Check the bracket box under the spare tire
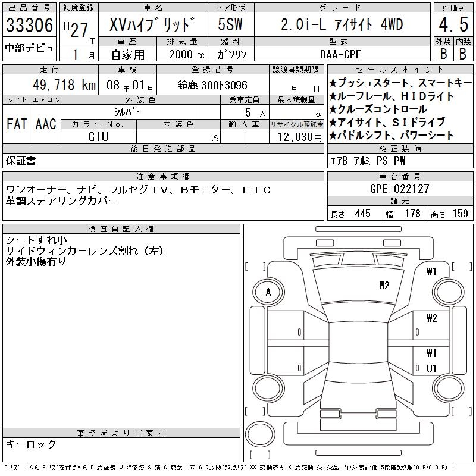 click(x=260, y=453)
